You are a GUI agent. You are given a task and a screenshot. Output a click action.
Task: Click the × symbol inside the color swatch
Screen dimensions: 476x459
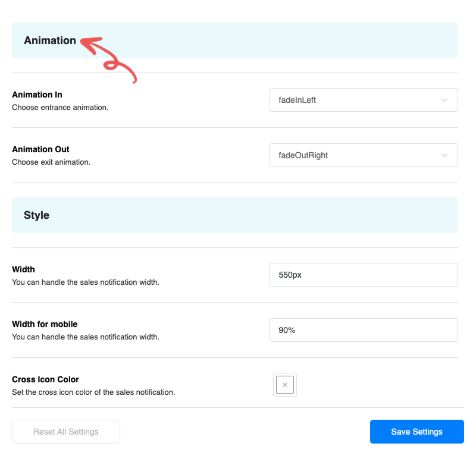point(284,385)
